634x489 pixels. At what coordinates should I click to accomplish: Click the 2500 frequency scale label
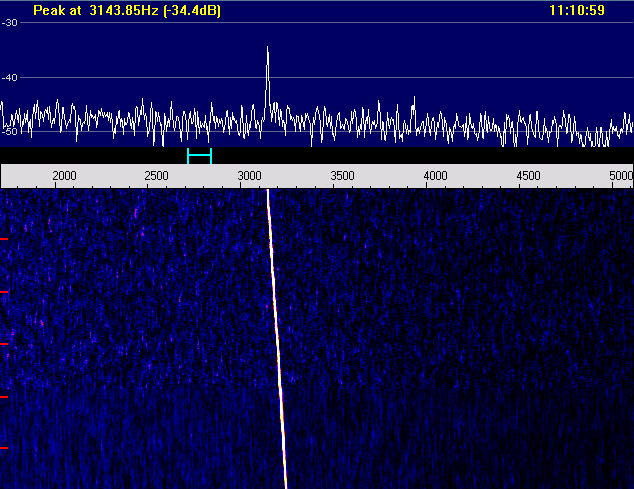156,176
